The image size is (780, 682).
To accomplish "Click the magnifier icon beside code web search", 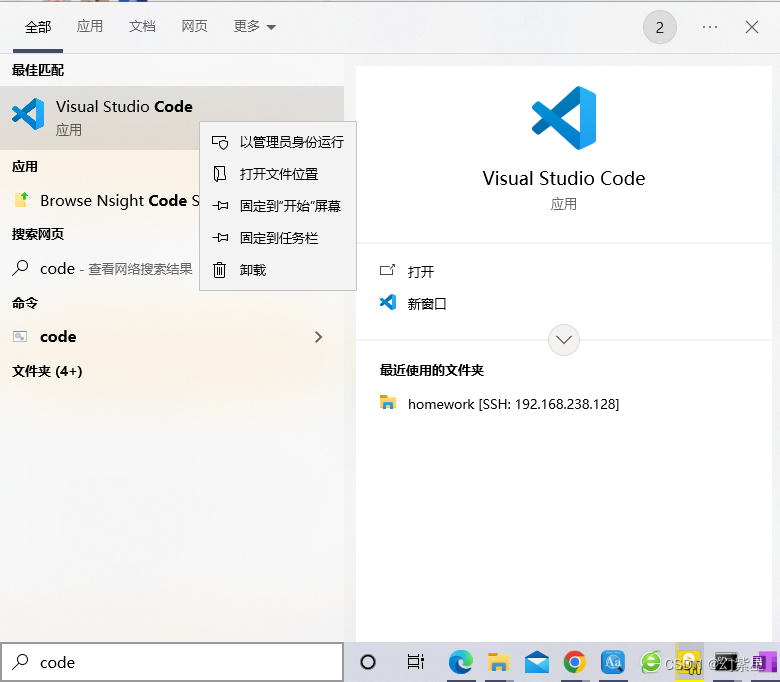I will pos(20,268).
